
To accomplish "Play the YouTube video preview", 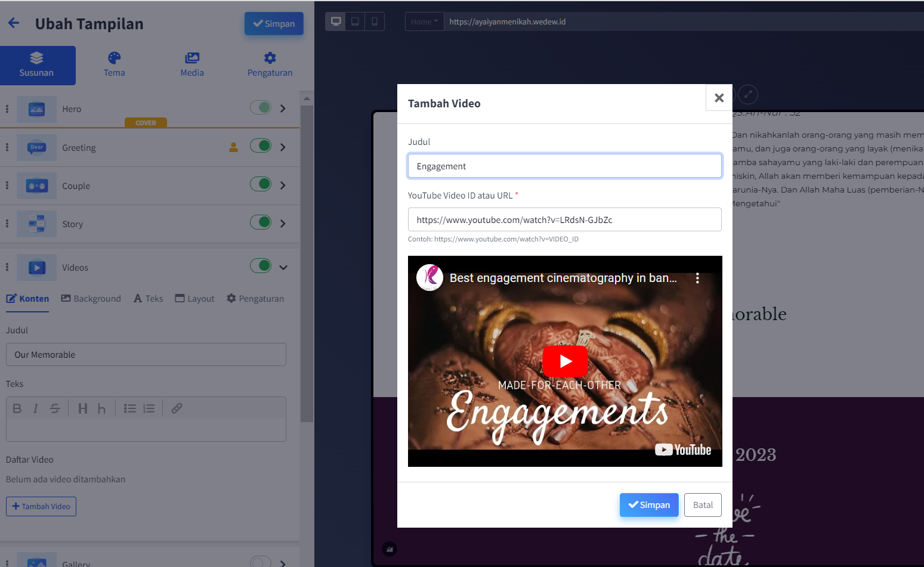I will click(565, 361).
